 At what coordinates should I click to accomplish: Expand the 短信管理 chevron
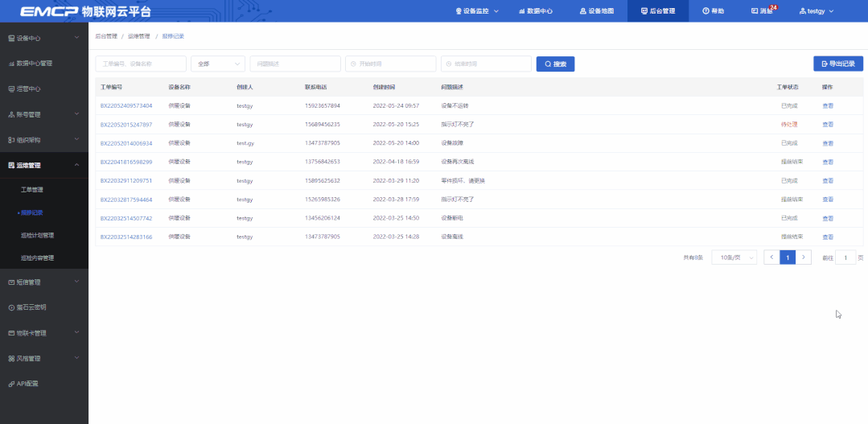77,282
